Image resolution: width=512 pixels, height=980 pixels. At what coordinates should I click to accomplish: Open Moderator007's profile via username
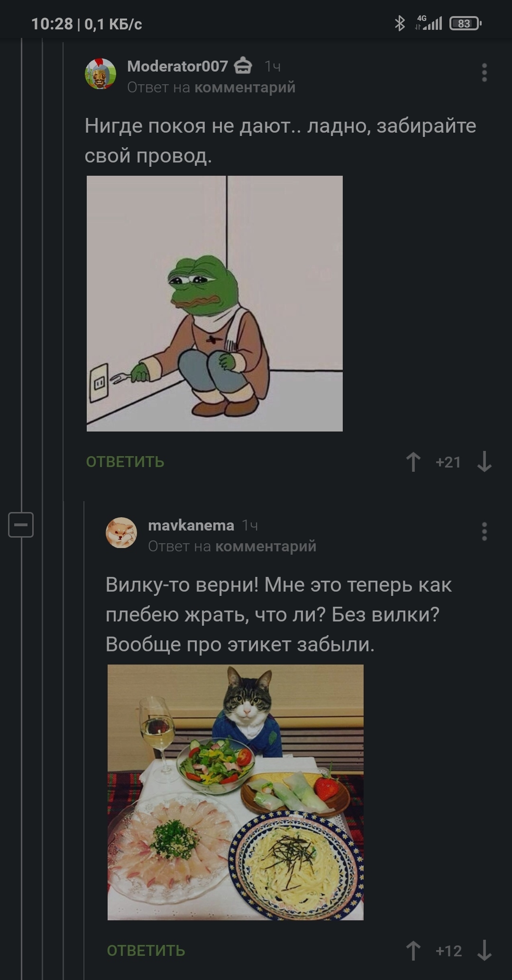point(177,66)
